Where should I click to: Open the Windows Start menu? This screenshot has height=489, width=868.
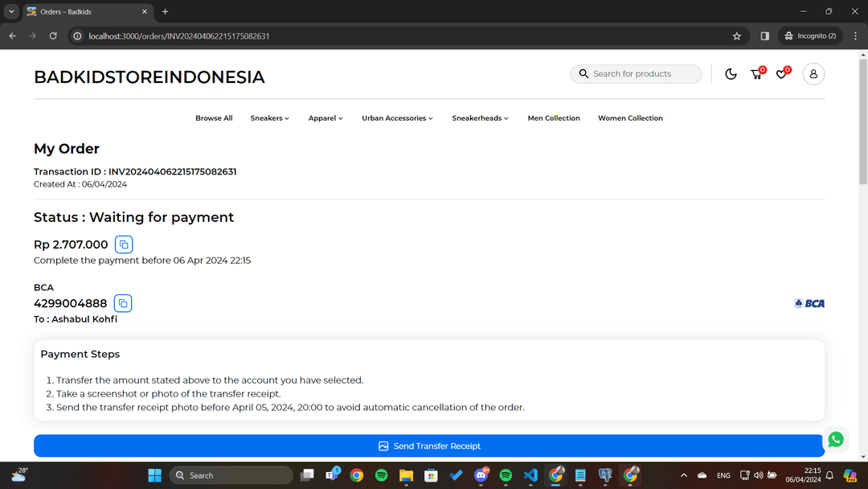point(154,475)
